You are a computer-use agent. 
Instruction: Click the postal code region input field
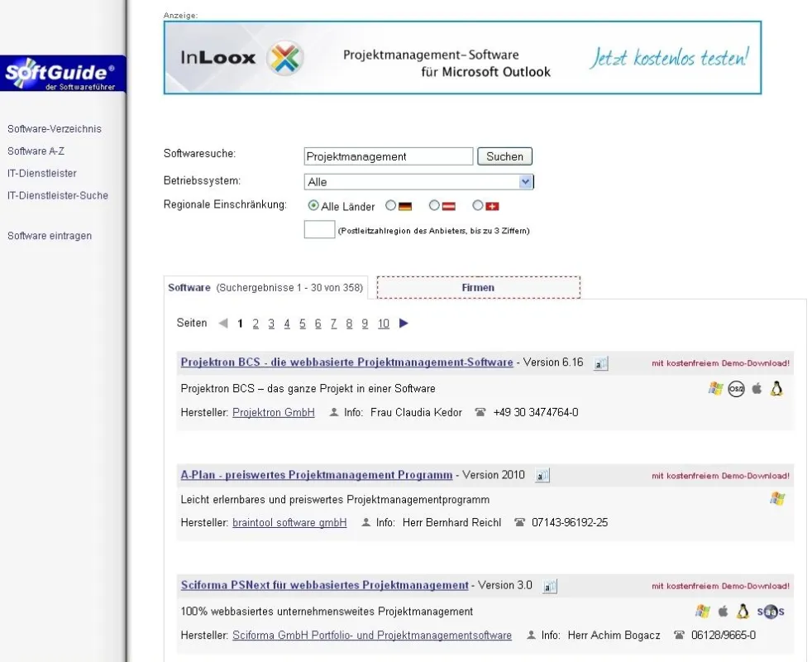click(x=319, y=229)
